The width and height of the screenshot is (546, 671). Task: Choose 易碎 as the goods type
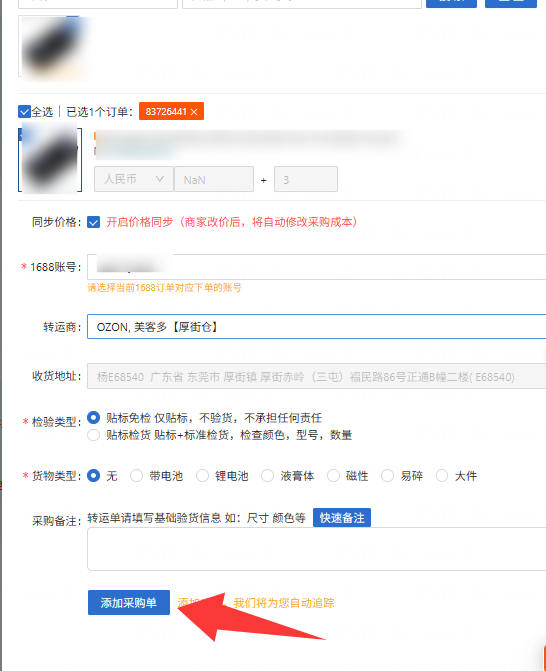[388, 475]
